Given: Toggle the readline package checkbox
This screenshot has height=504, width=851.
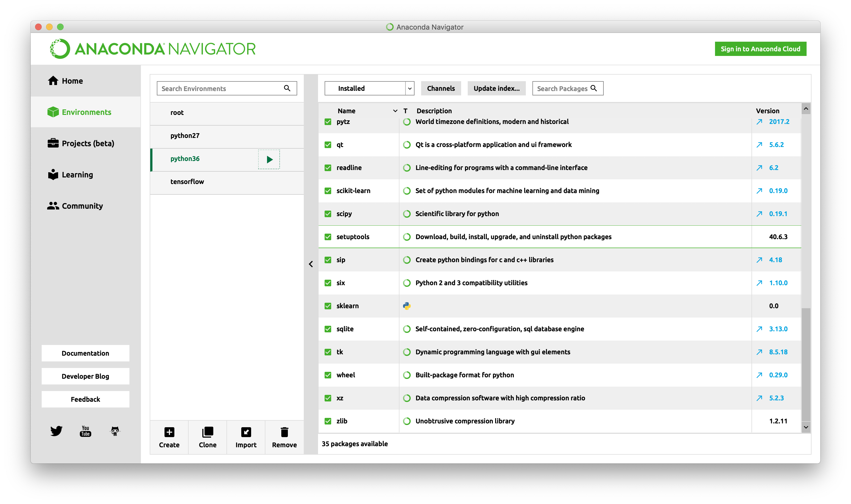Looking at the screenshot, I should tap(328, 168).
